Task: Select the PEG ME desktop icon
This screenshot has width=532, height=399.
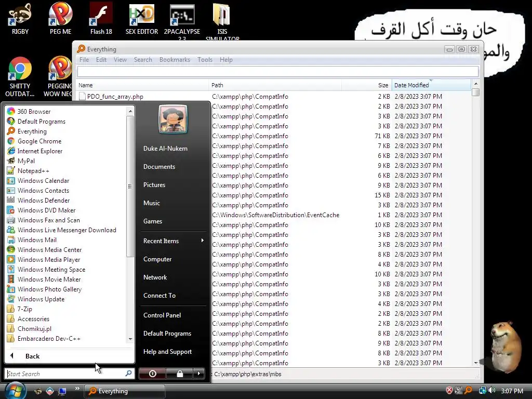Action: pos(60,19)
